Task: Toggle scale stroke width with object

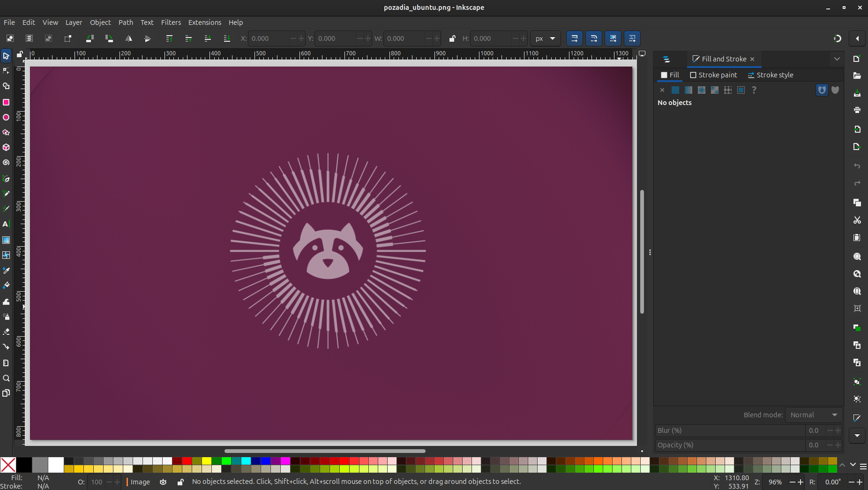Action: point(575,38)
